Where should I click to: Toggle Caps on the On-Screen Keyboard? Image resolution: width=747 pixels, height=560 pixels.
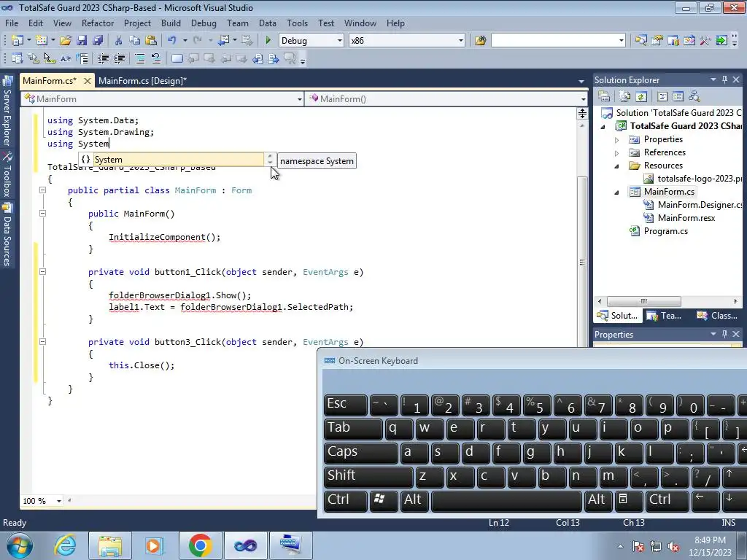(360, 452)
